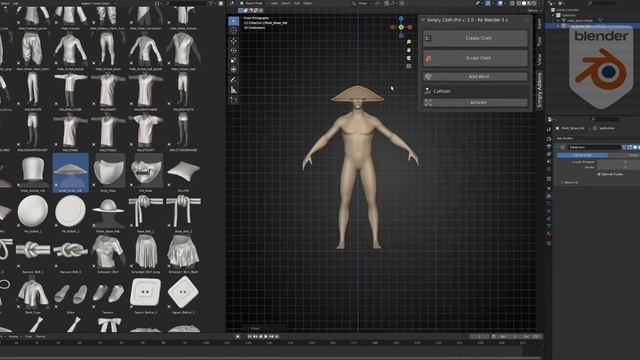The width and height of the screenshot is (640, 360).
Task: Adjust the Render levels value field
Action: pos(618,167)
